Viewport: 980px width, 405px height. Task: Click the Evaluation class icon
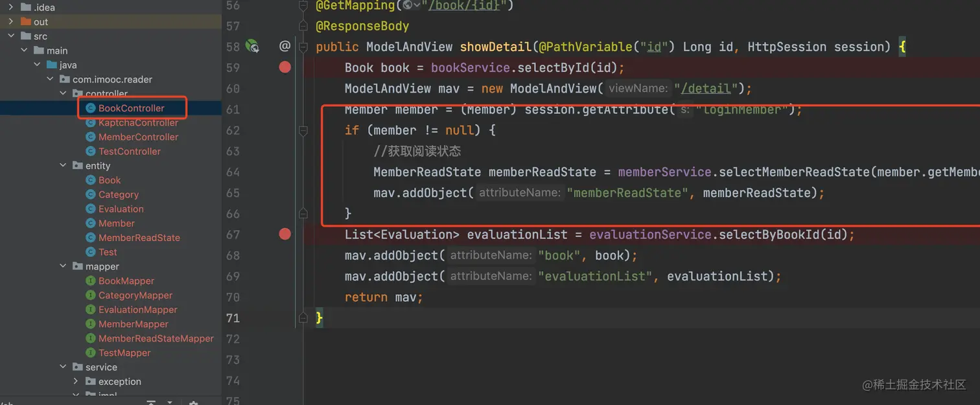(x=91, y=209)
